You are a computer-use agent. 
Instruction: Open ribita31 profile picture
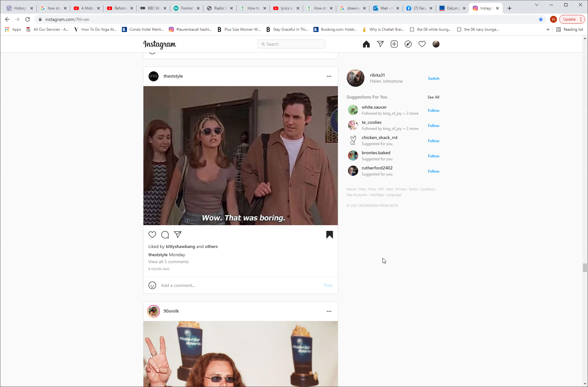tap(355, 78)
